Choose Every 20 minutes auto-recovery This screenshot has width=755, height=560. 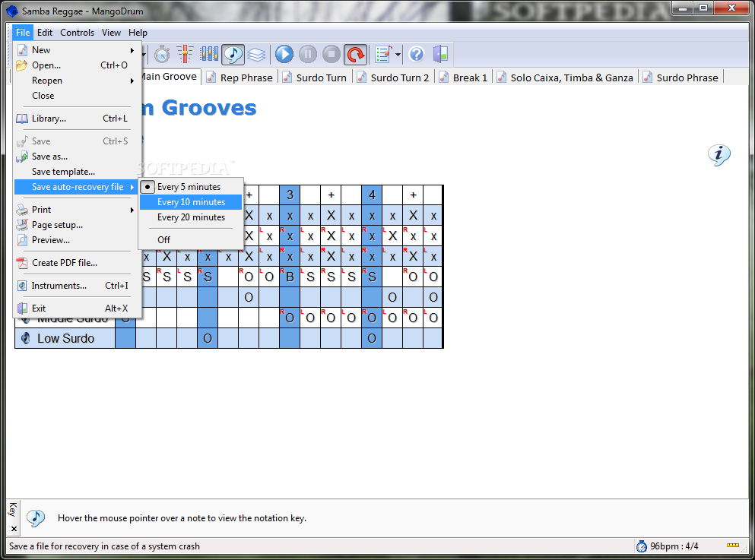[191, 217]
